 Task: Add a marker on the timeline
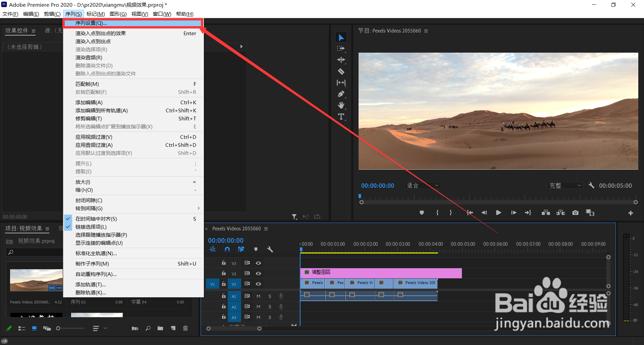pos(256,249)
